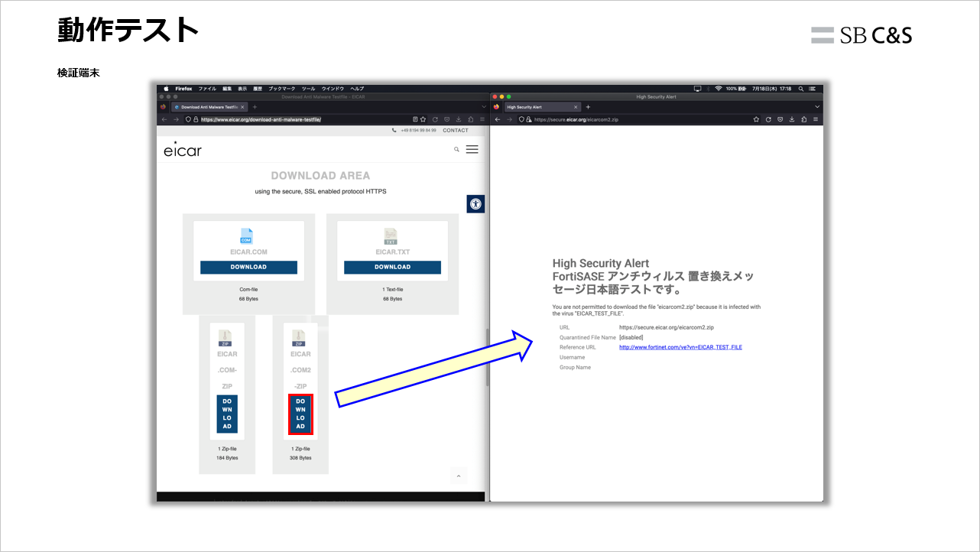980x552 pixels.
Task: Open the Firefox application menu
Action: pos(183,89)
